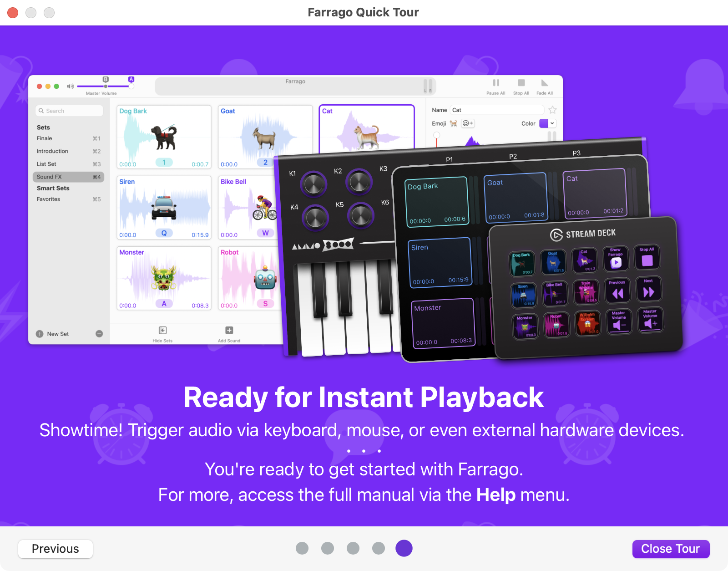
Task: Click the Add Sound icon
Action: (229, 330)
